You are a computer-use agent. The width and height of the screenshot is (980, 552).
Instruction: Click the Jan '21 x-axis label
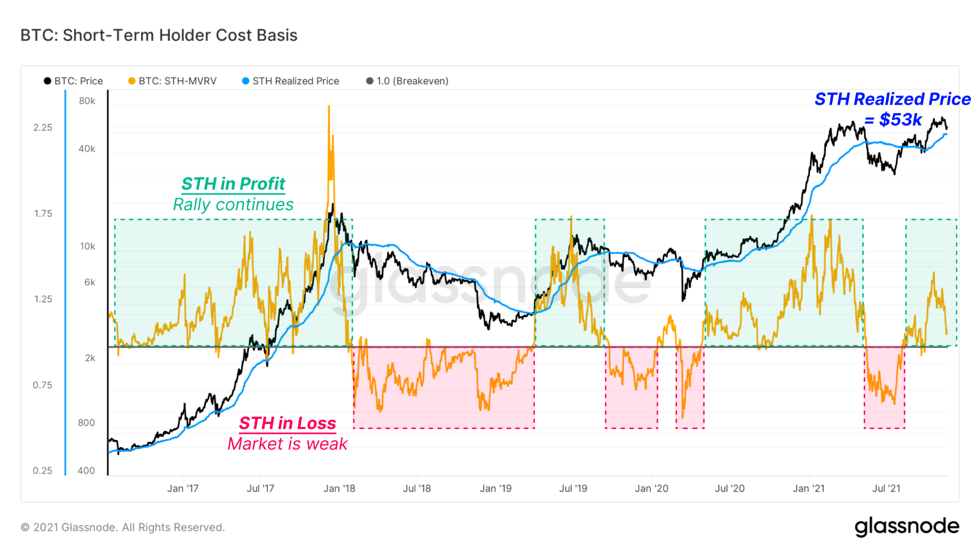809,488
